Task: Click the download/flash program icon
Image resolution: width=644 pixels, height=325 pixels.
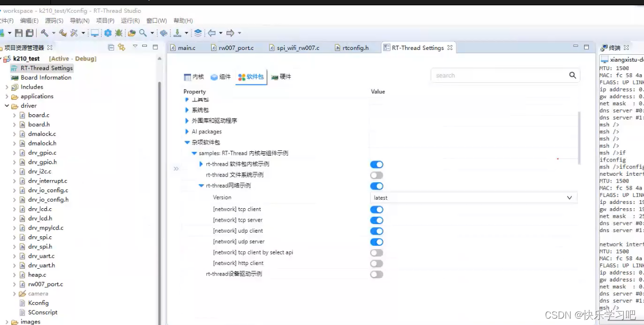Action: point(178,33)
